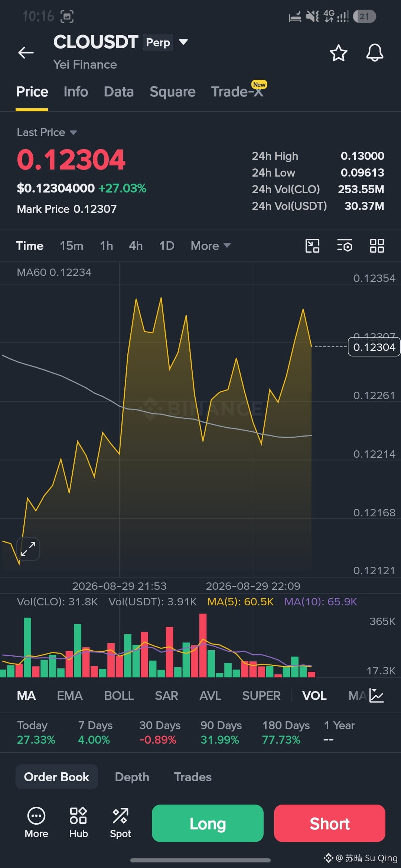The image size is (401, 868).
Task: Open the Hub icon in bottom bar
Action: [78, 823]
